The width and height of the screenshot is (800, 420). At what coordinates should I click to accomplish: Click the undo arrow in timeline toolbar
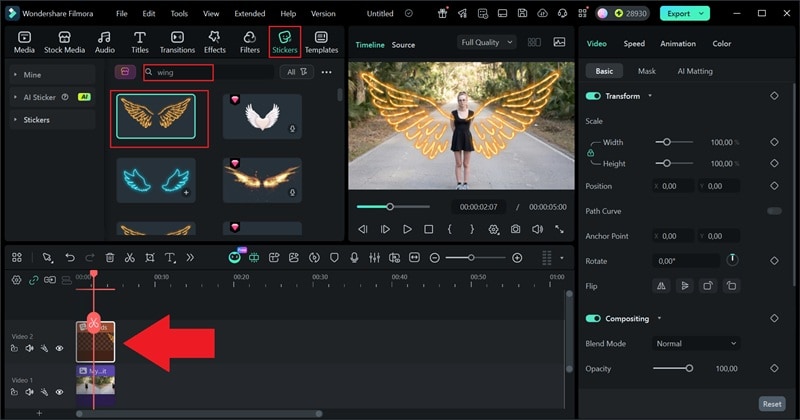tap(70, 258)
